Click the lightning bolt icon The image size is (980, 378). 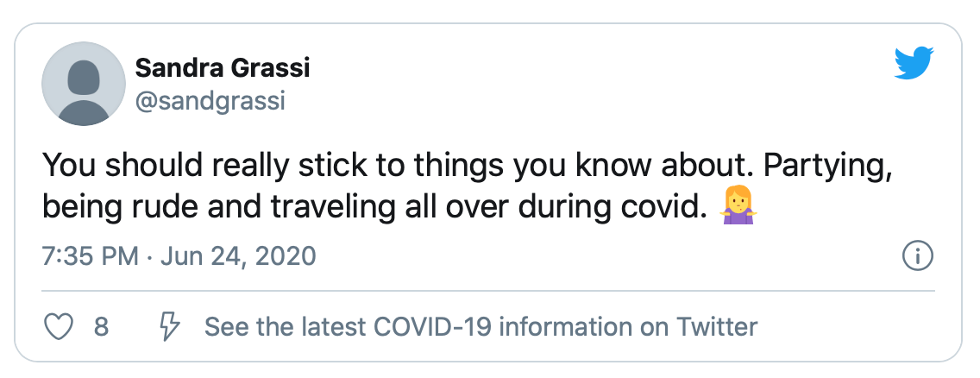pos(170,327)
